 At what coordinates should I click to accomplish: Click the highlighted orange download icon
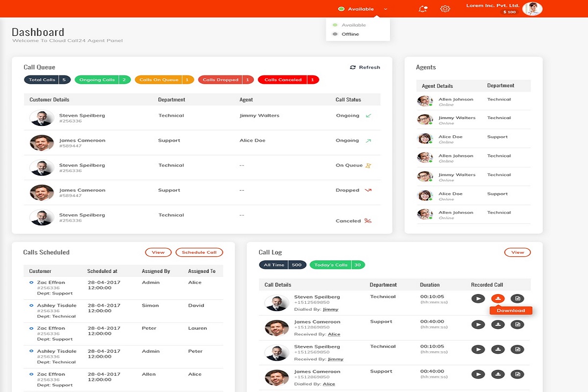click(498, 299)
